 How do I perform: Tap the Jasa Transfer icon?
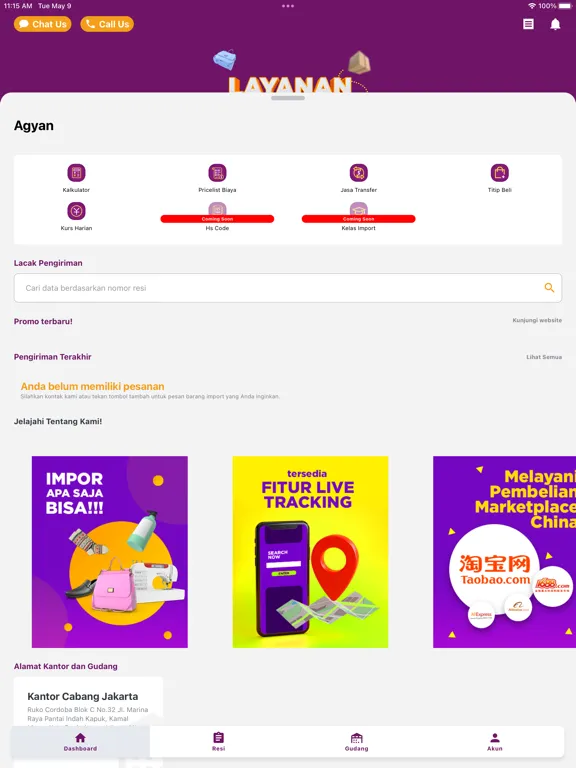(359, 173)
